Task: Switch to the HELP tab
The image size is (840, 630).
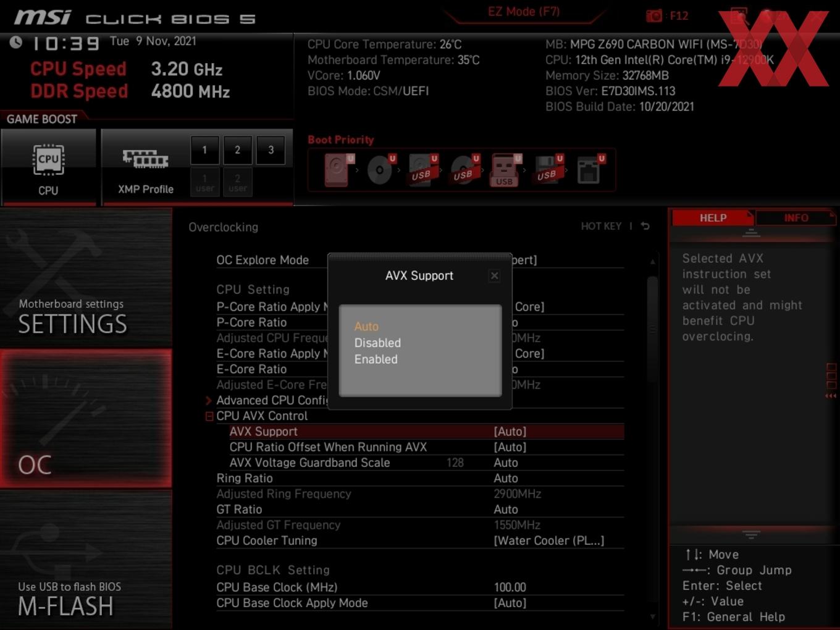Action: (713, 218)
